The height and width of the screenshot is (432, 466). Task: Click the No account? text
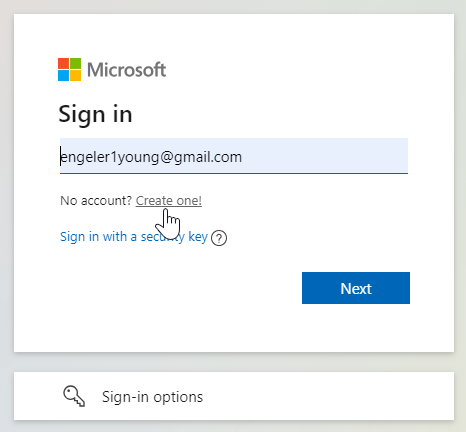click(x=96, y=201)
